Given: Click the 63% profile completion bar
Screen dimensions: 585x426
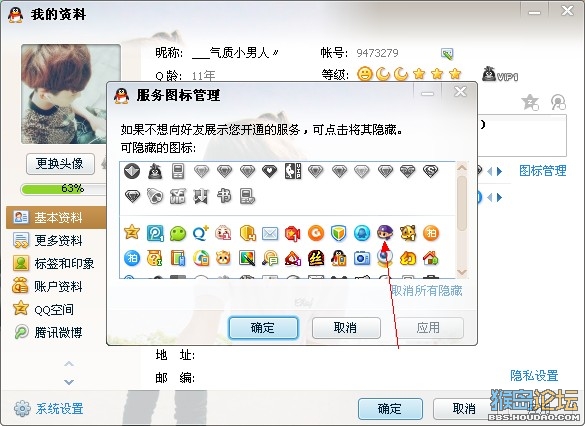Looking at the screenshot, I should (x=63, y=189).
